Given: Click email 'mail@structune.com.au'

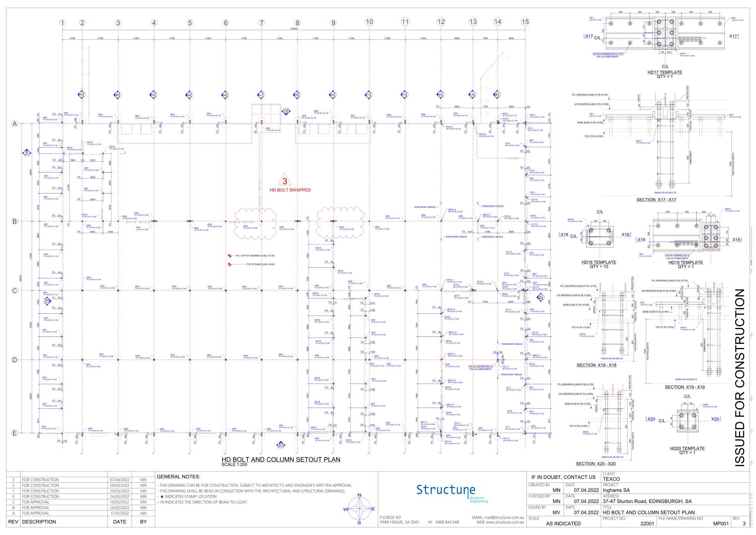Looking at the screenshot, I should 504,518.
